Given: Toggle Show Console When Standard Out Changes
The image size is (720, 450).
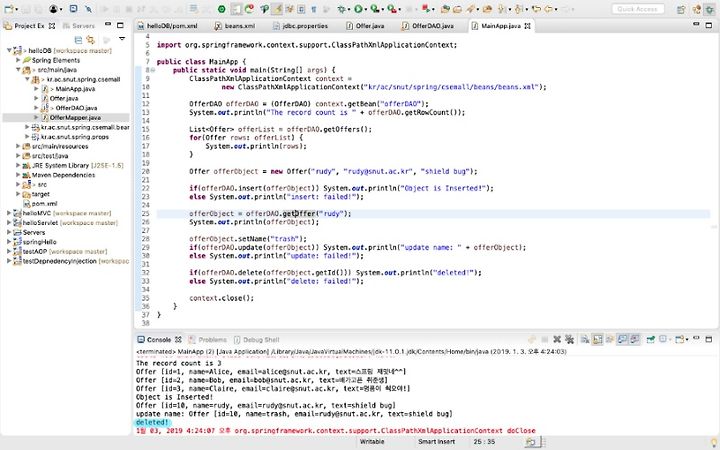Looking at the screenshot, I should (x=622, y=339).
